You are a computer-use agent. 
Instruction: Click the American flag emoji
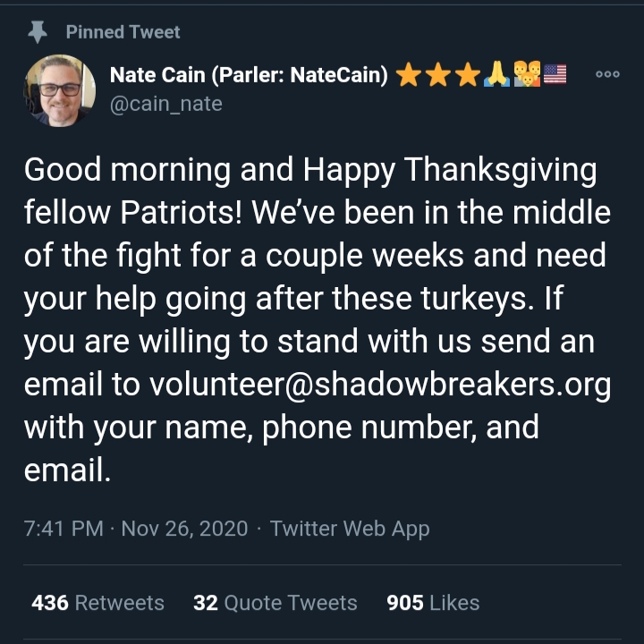(x=555, y=74)
